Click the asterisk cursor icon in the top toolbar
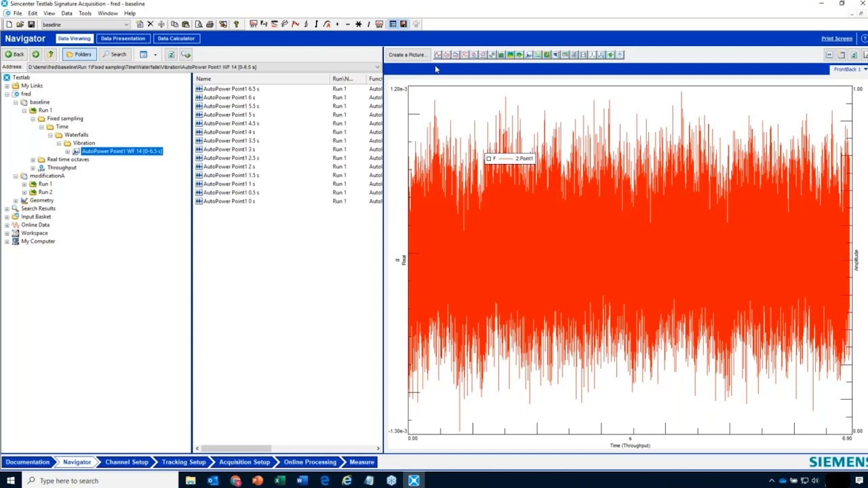 (x=359, y=24)
